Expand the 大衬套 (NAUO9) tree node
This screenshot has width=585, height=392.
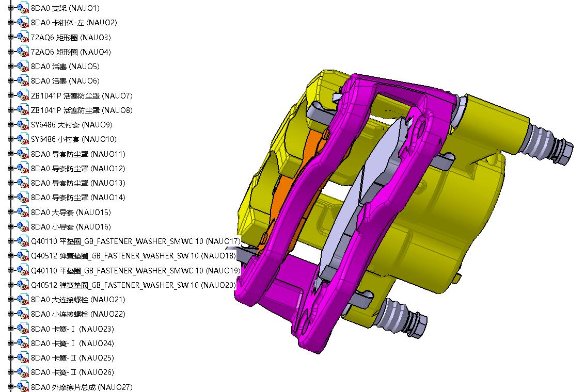pos(10,125)
